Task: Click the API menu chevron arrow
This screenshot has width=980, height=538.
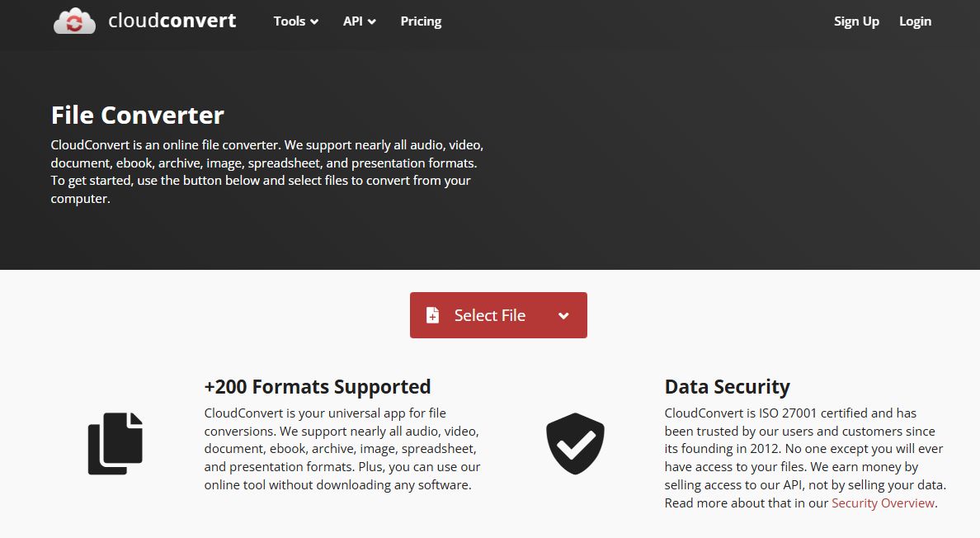Action: [x=372, y=22]
